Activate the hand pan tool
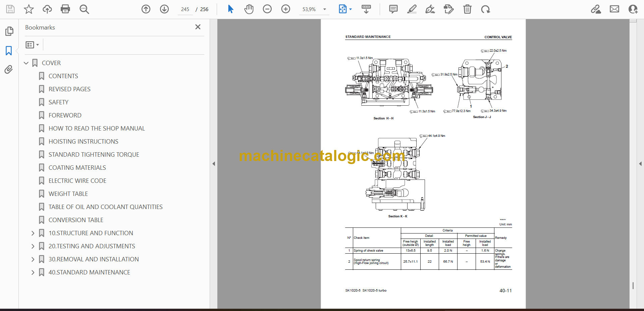The height and width of the screenshot is (311, 644). tap(249, 9)
